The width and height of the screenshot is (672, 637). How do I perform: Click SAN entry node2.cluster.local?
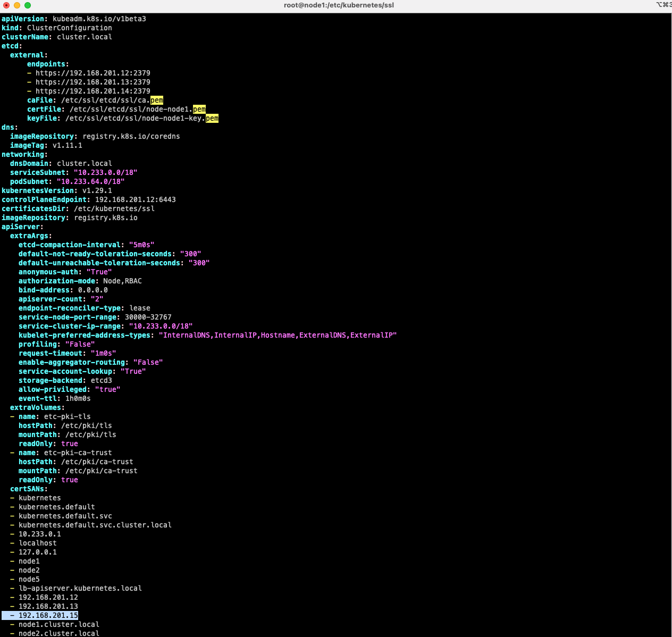click(59, 633)
